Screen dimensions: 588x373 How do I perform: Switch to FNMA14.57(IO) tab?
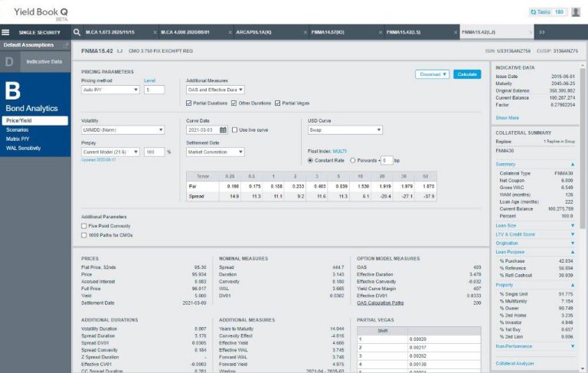tap(328, 32)
